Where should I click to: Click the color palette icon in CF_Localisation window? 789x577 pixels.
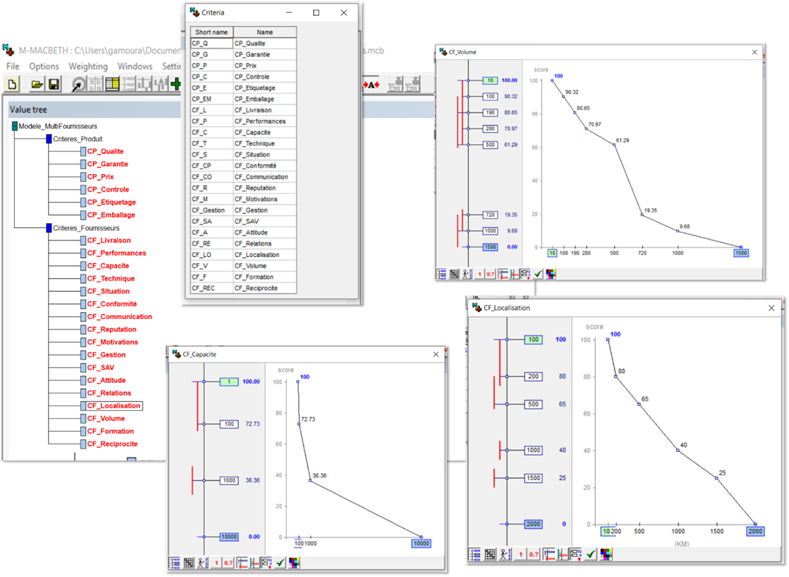coord(606,554)
